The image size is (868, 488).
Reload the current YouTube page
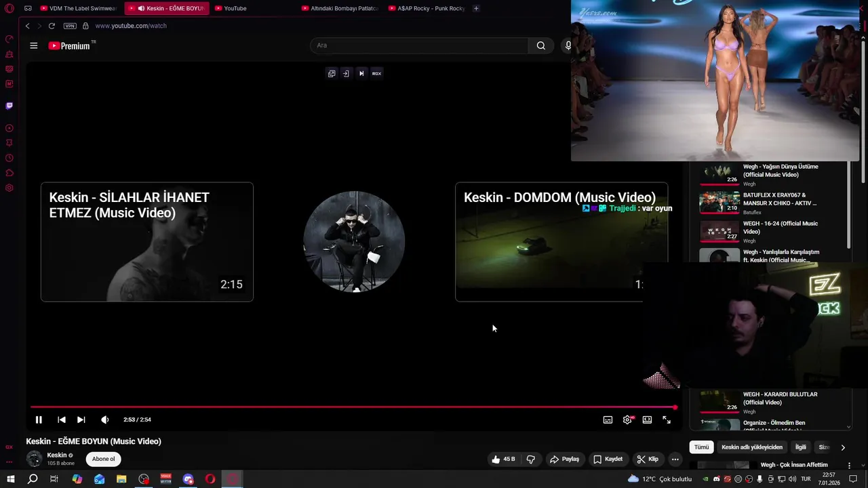coord(52,26)
